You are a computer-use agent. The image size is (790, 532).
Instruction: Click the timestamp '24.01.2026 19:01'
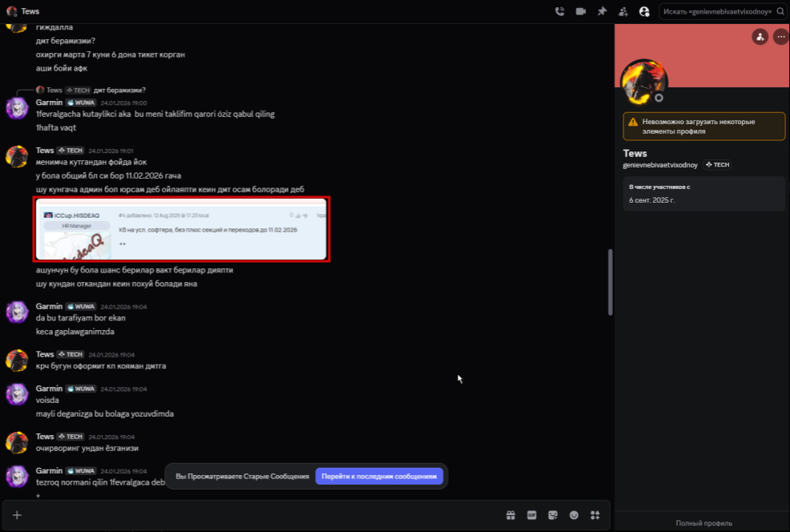click(x=111, y=151)
